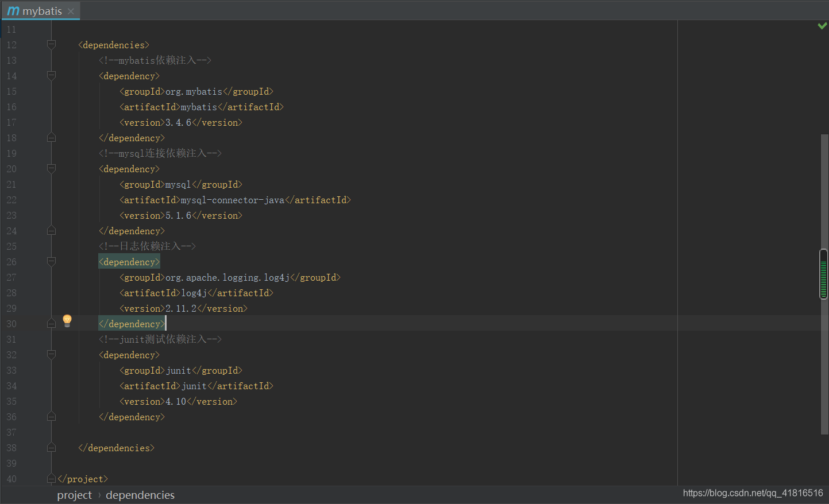Click the 'log4j' artifactId on line 28
This screenshot has height=504, width=829.
coord(194,293)
